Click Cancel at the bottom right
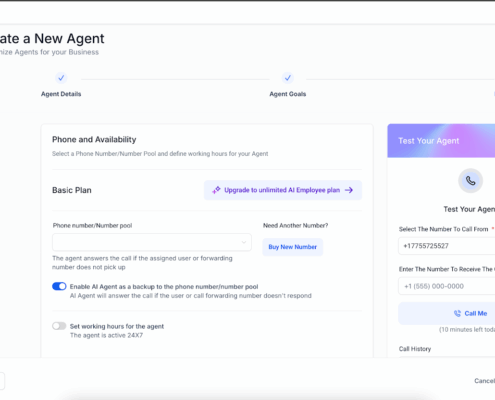Image resolution: width=495 pixels, height=400 pixels. pos(485,381)
